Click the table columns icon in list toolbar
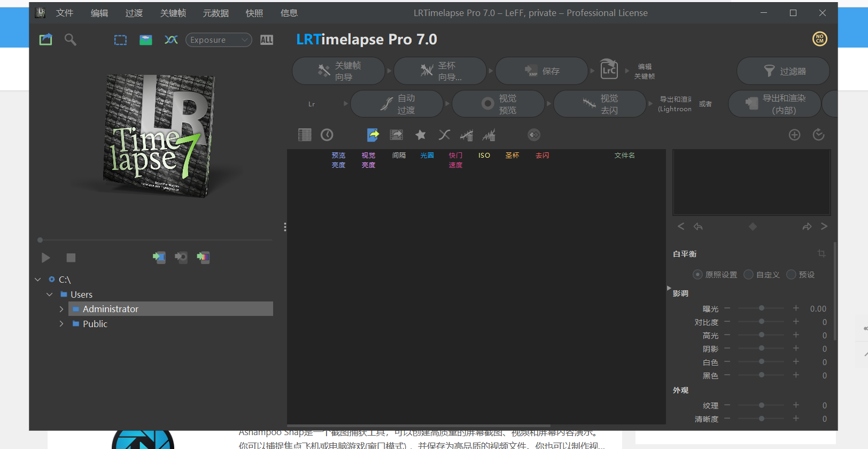Screen dimensions: 868x449 [x=305, y=135]
